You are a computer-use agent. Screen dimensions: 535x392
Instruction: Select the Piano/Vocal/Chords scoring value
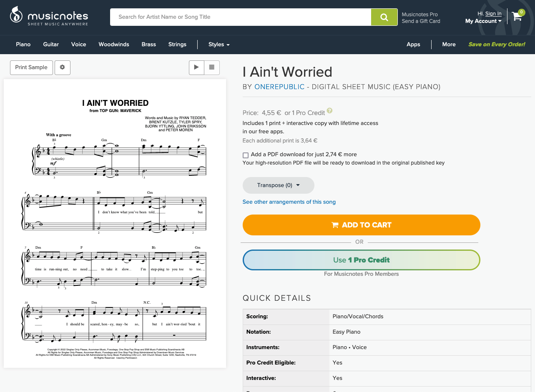(x=358, y=317)
